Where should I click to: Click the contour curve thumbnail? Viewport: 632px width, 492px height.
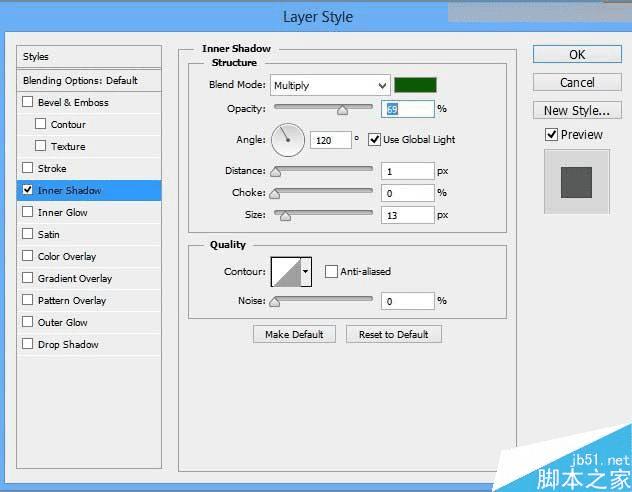click(286, 272)
